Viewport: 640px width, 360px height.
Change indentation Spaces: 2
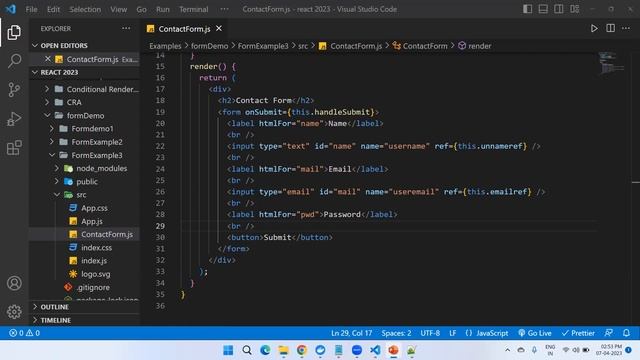(396, 333)
